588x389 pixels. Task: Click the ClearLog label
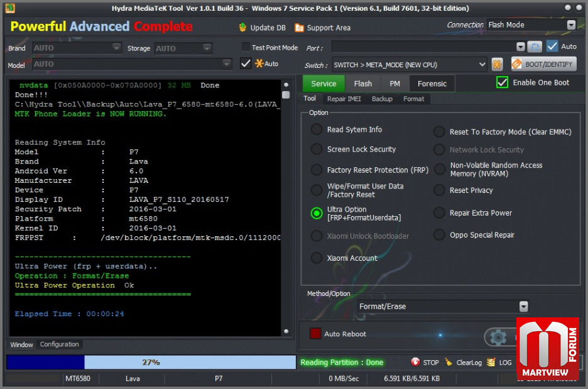click(x=469, y=363)
